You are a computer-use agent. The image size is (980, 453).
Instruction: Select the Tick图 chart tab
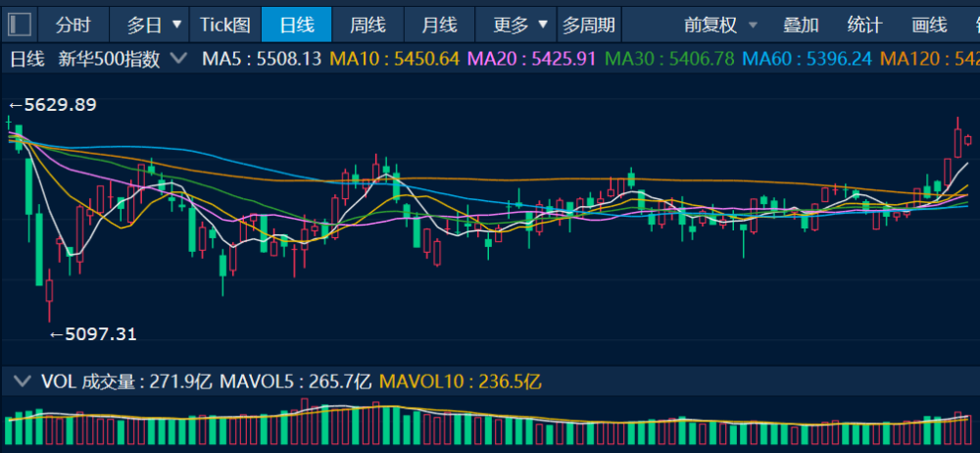pos(224,25)
